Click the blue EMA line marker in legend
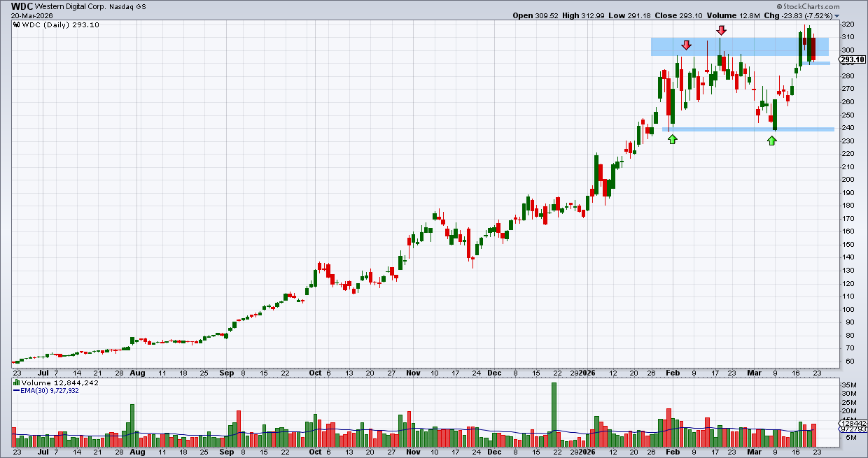This screenshot has height=458, width=868. (17, 391)
